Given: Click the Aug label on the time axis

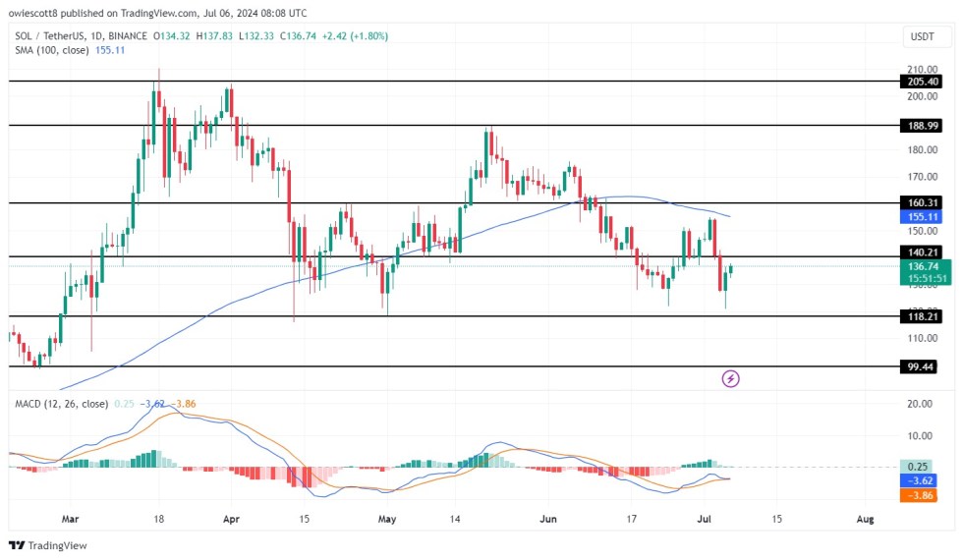Looking at the screenshot, I should pos(865,518).
